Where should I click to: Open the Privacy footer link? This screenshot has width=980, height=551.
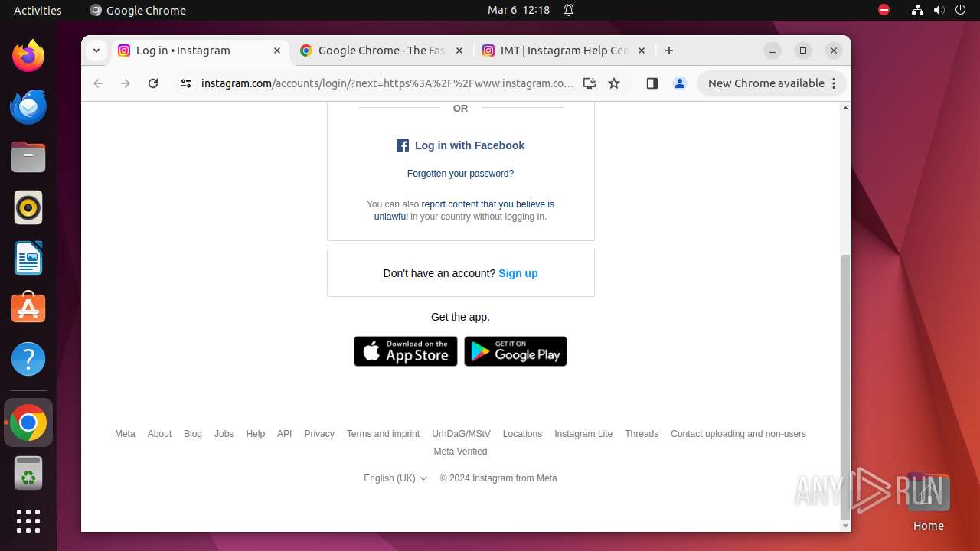pyautogui.click(x=319, y=434)
